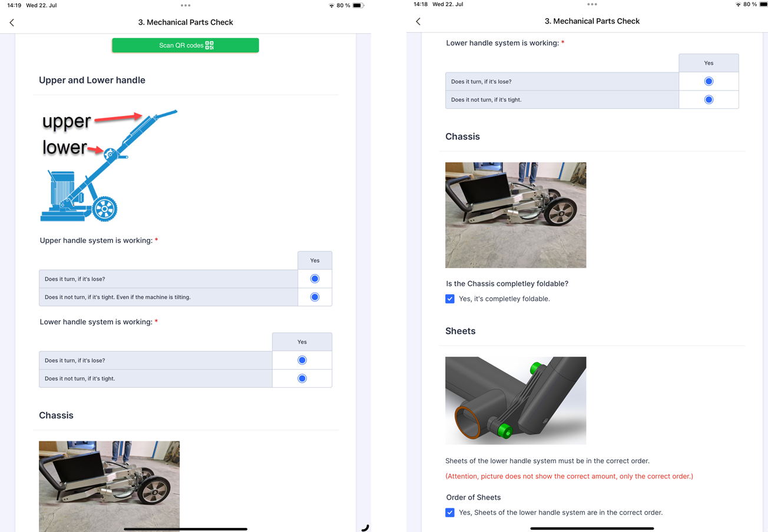Image resolution: width=768 pixels, height=532 pixels.
Task: Select Yes for right screen 'Does it turn, if it's lose?'
Action: [x=709, y=81]
